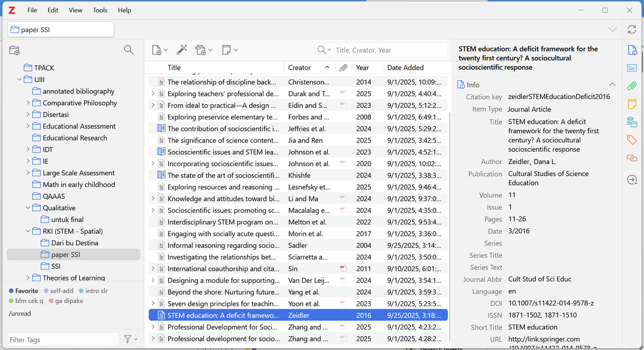The height and width of the screenshot is (350, 644).
Task: Filter by the Favorite colored tag
Action: pos(23,291)
